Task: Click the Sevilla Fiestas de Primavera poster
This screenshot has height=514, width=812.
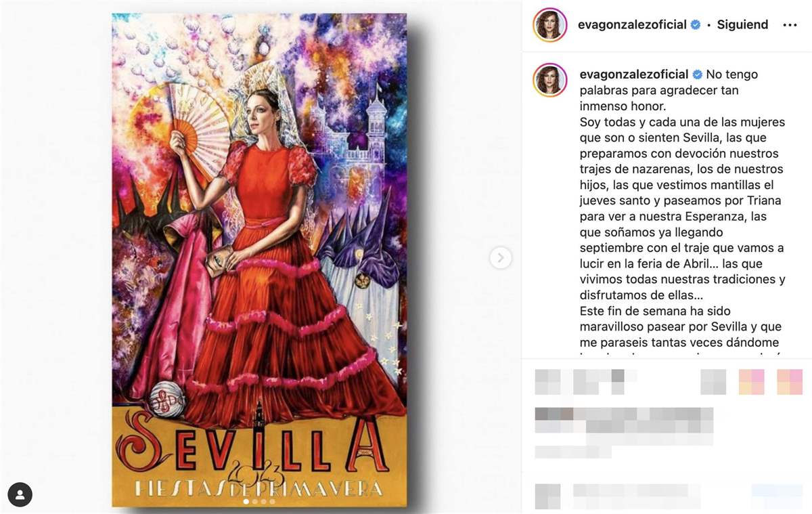Action: (x=260, y=259)
